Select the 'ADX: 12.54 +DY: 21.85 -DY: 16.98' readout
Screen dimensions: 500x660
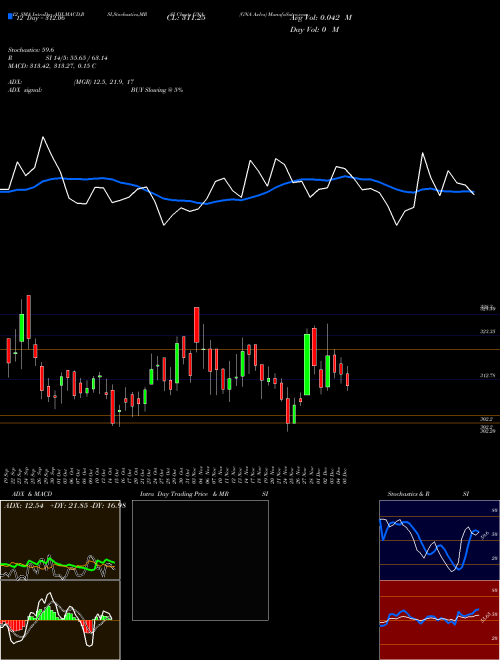pyautogui.click(x=64, y=506)
